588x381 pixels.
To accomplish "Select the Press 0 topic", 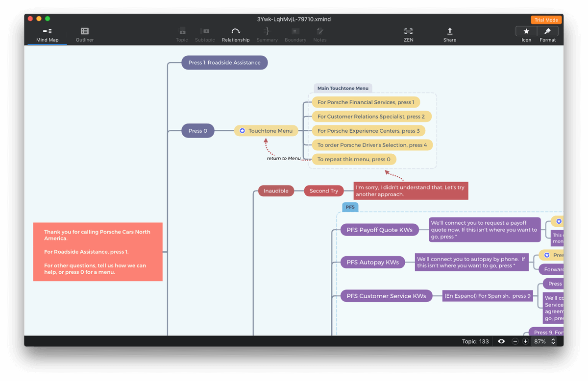I will 198,131.
